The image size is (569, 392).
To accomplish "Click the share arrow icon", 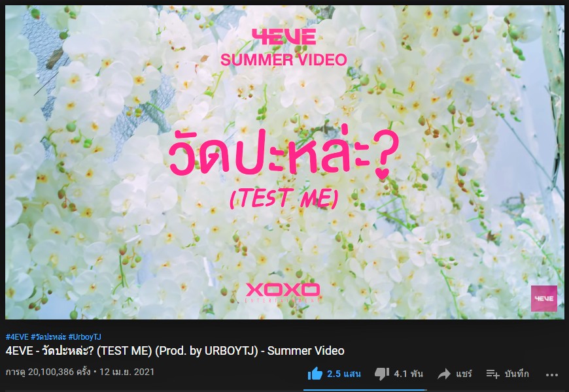I will click(444, 374).
